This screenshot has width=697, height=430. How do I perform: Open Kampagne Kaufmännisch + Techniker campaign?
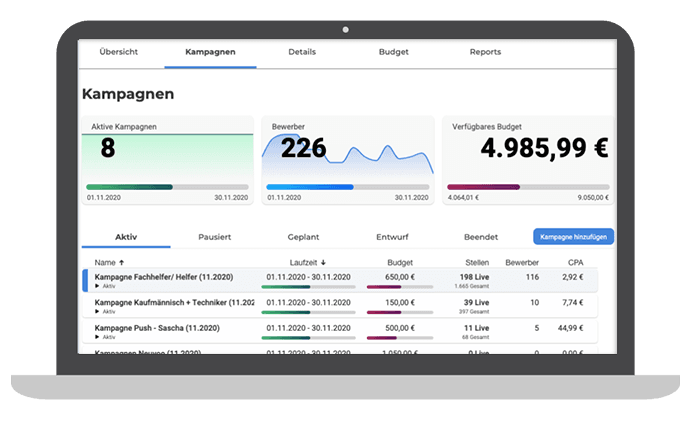174,302
